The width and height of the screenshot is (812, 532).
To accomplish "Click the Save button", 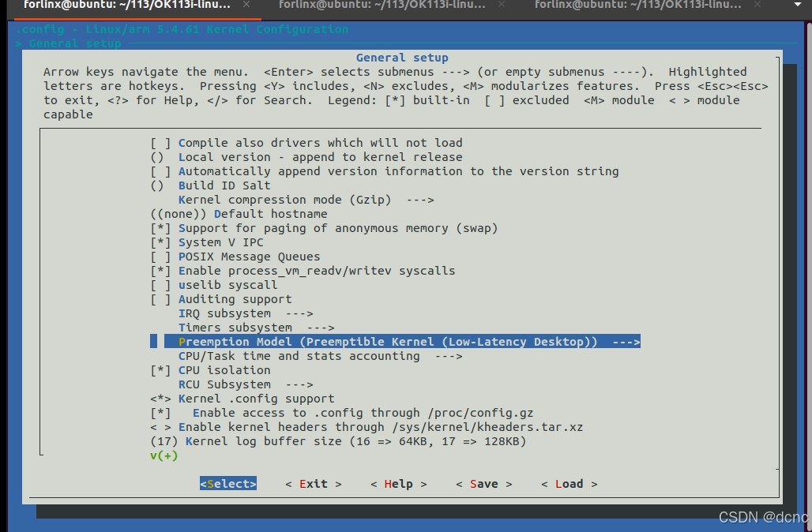I will [484, 484].
